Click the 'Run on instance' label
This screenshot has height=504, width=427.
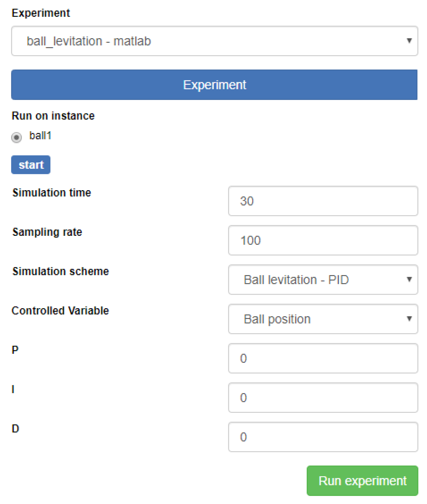tap(53, 116)
